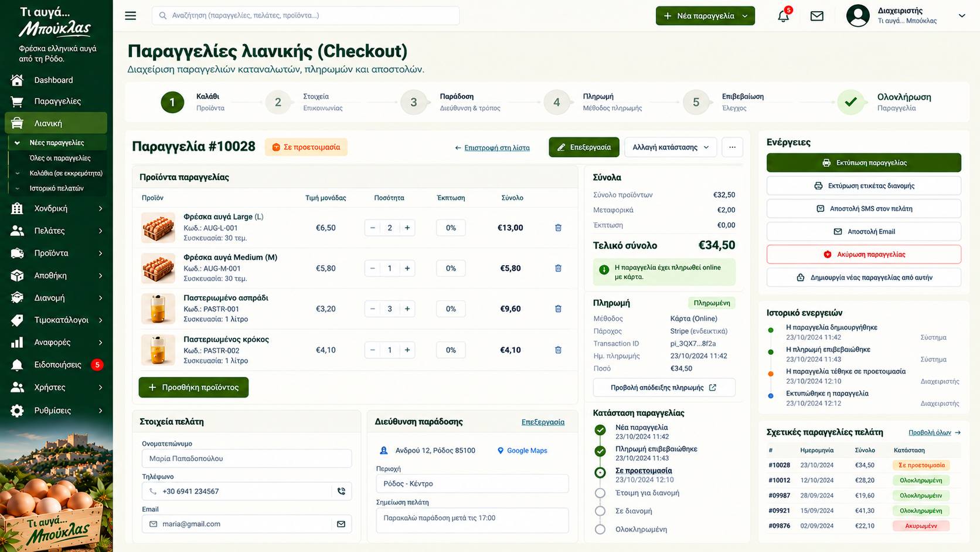Click Επεξεργασία order button

(584, 147)
